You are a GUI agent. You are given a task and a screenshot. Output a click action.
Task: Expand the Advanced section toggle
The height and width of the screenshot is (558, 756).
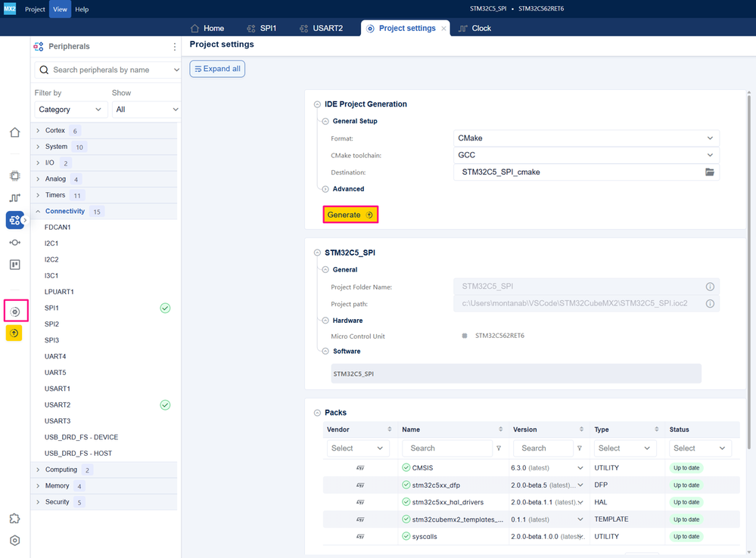pyautogui.click(x=325, y=189)
